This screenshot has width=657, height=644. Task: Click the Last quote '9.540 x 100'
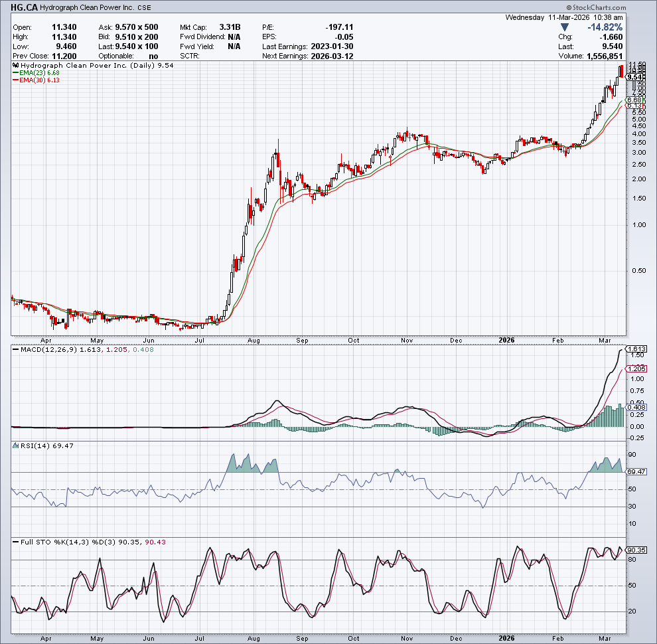click(x=137, y=46)
